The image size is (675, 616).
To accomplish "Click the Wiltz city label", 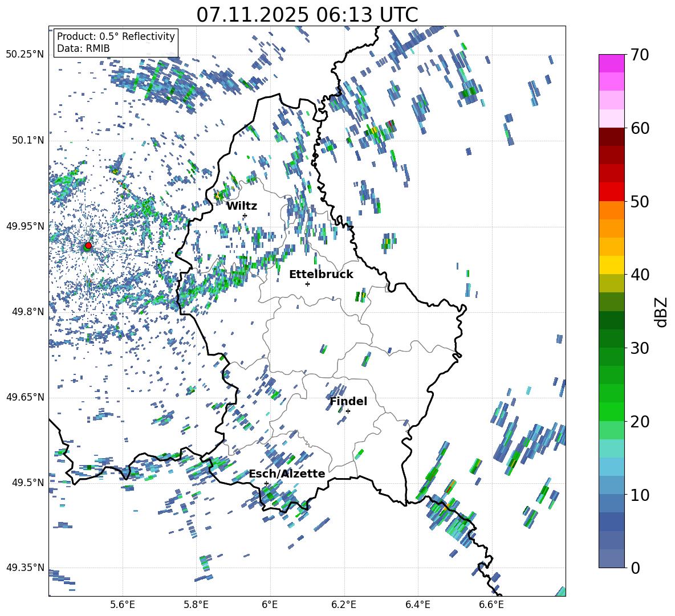I will pyautogui.click(x=242, y=206).
